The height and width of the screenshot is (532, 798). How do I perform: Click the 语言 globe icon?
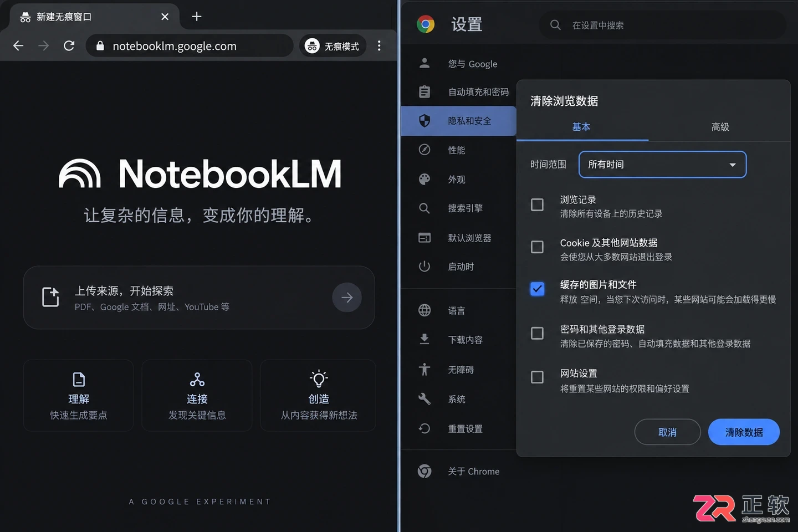click(424, 310)
